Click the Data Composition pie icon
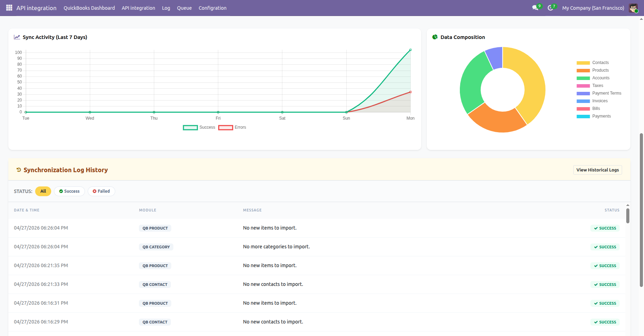This screenshot has width=644, height=336. 435,37
